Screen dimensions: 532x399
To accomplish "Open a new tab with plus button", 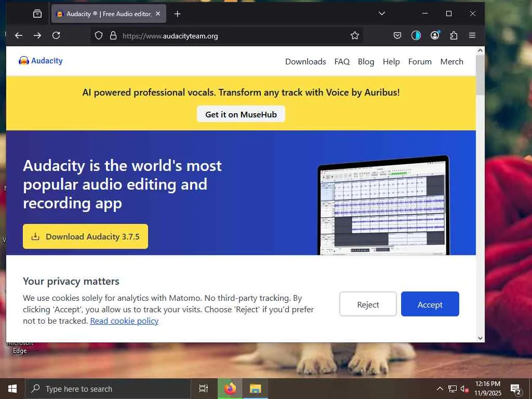I will 178,14.
